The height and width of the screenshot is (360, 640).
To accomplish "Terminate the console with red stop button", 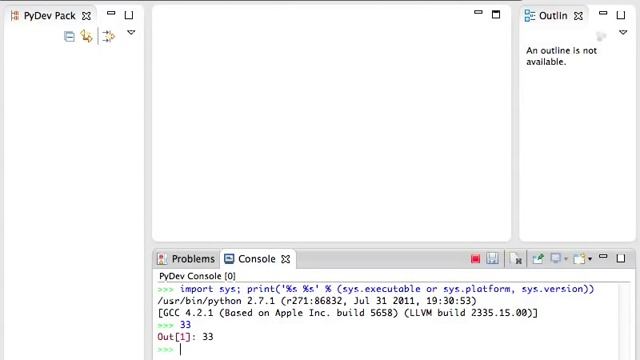I will pyautogui.click(x=475, y=259).
